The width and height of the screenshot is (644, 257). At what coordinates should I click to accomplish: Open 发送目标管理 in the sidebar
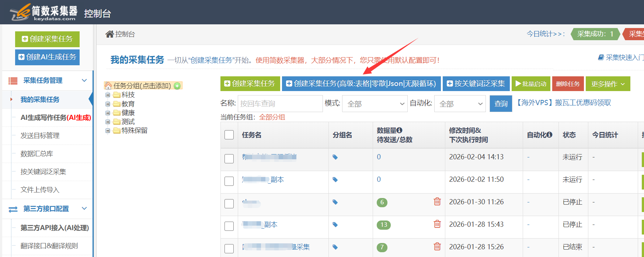(x=40, y=136)
